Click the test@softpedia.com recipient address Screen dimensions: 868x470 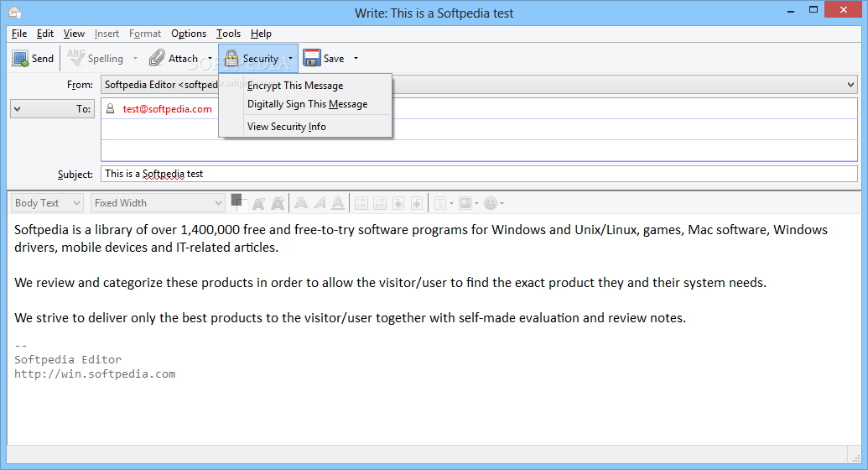click(167, 109)
